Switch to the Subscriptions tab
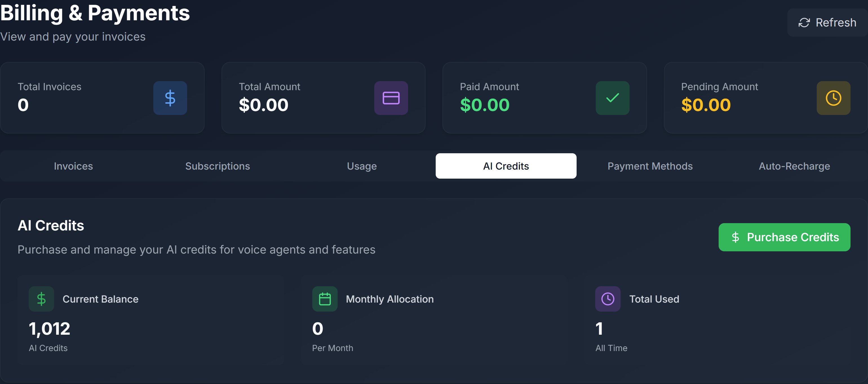The image size is (868, 384). point(217,166)
